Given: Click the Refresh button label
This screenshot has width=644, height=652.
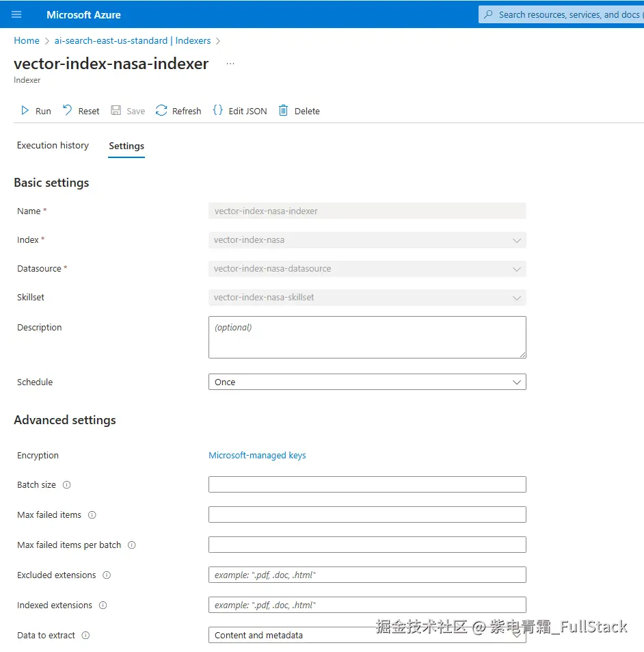Looking at the screenshot, I should click(187, 111).
